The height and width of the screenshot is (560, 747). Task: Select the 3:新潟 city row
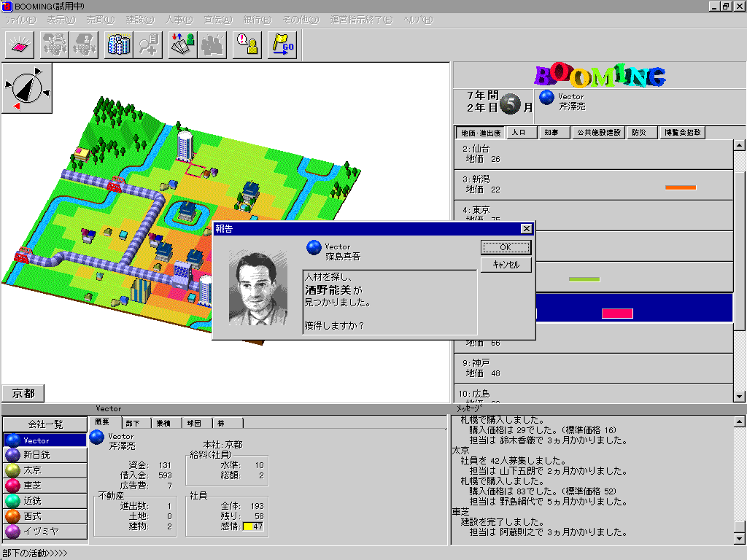coord(594,184)
